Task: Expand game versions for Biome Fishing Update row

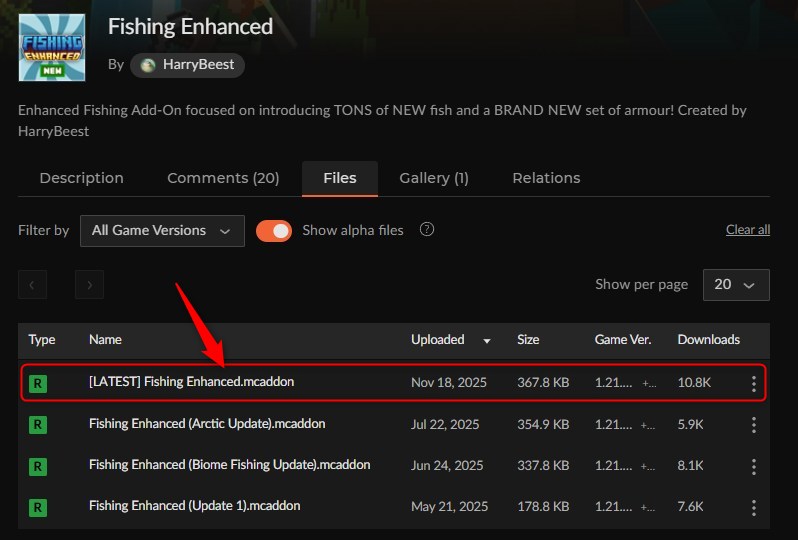Action: coord(648,466)
